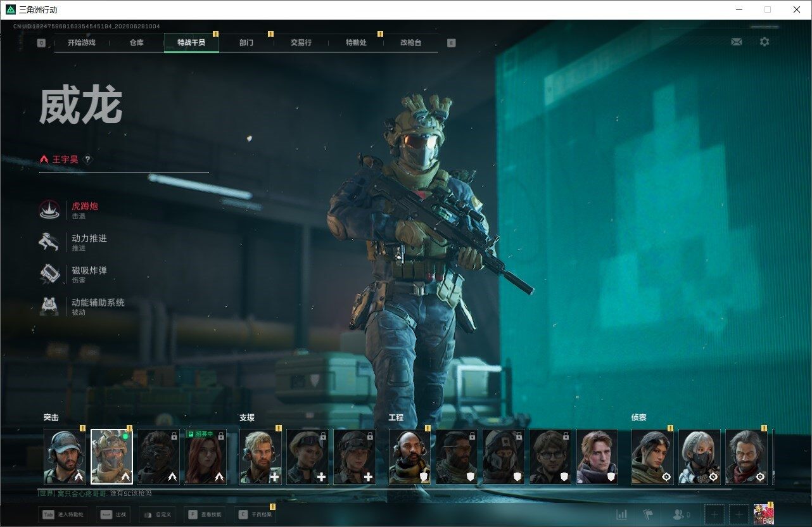Open the mail envelope icon
812x527 pixels.
(x=736, y=42)
